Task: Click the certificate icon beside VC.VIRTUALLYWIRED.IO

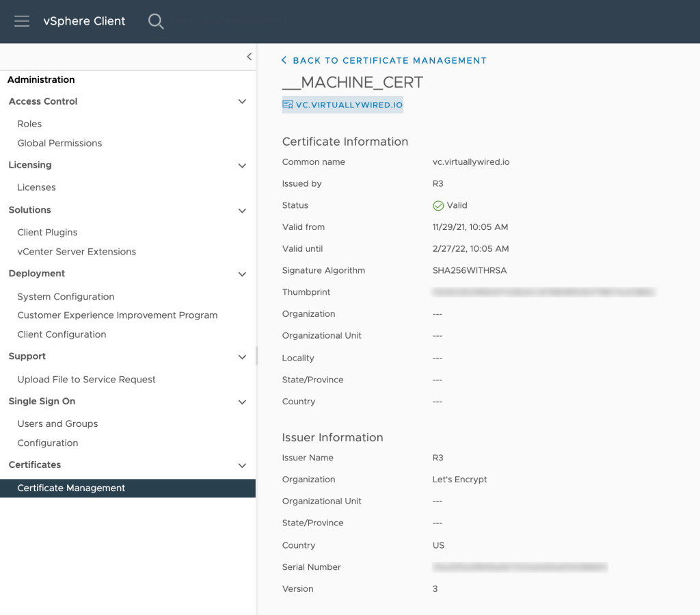Action: click(288, 105)
